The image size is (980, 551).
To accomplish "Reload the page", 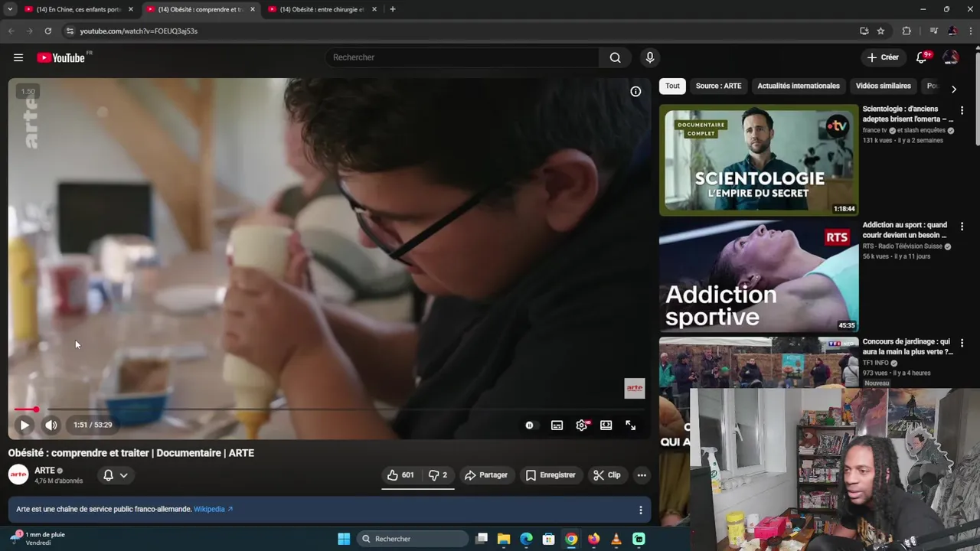I will (47, 31).
